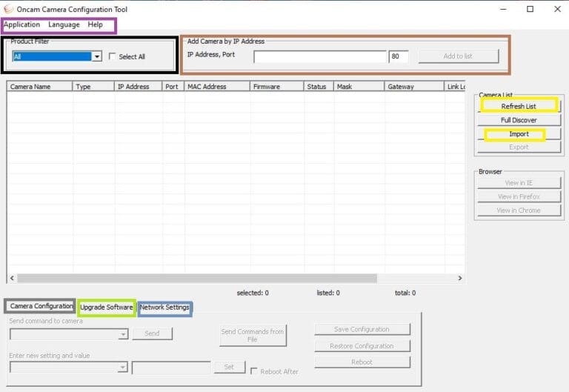569x392 pixels.
Task: Open the Application menu
Action: point(21,24)
